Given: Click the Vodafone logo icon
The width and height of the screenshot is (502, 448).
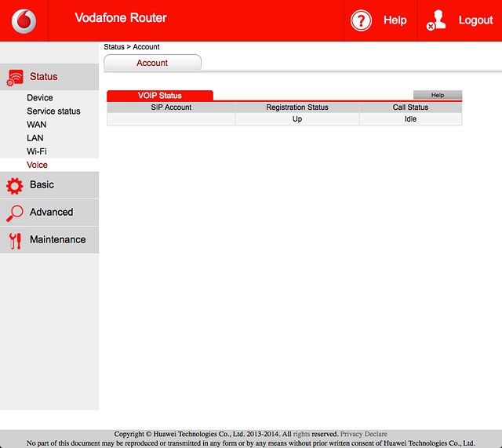Looking at the screenshot, I should click(24, 21).
